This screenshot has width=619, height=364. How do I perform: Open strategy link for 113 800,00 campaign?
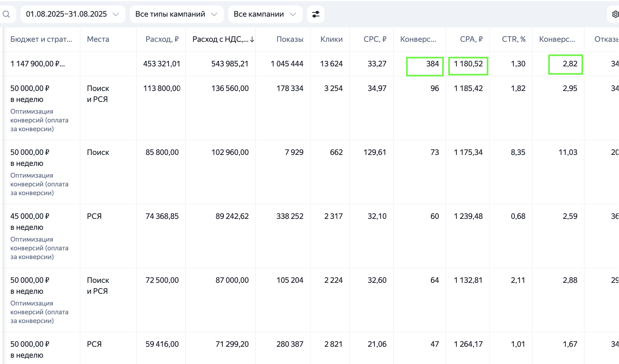pos(39,120)
